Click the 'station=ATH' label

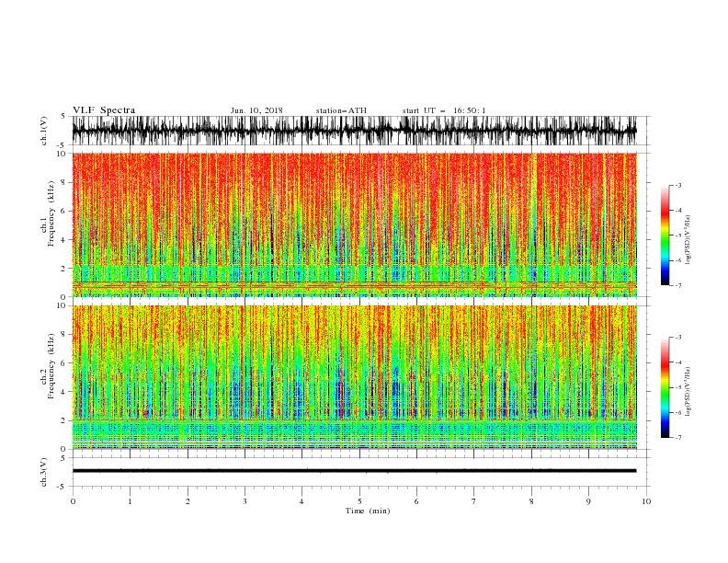[x=341, y=110]
